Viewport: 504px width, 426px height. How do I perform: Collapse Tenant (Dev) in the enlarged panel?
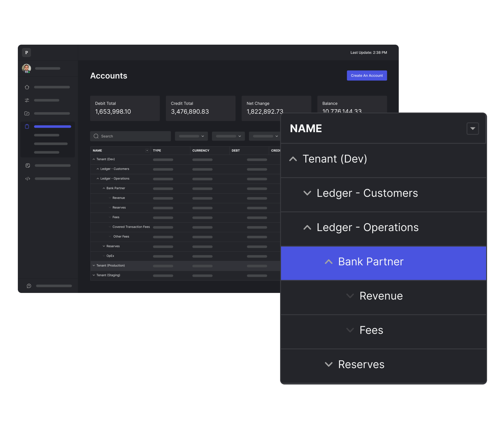click(x=293, y=159)
